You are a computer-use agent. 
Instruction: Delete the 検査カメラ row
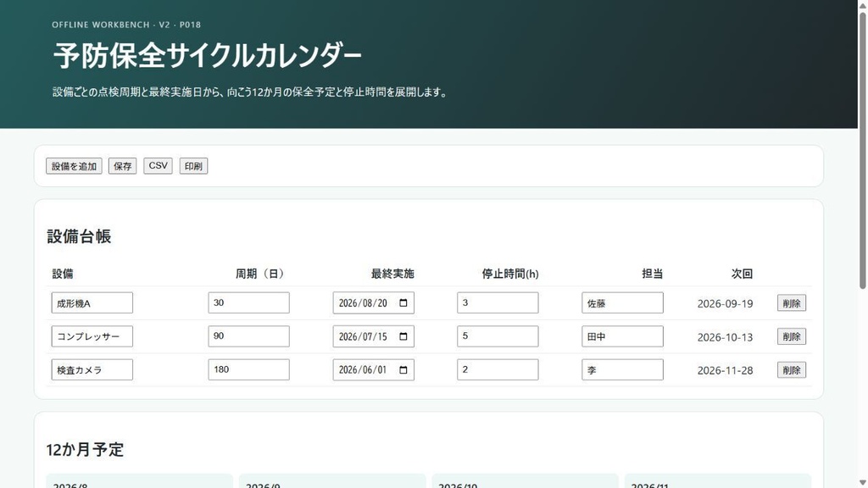pos(792,370)
